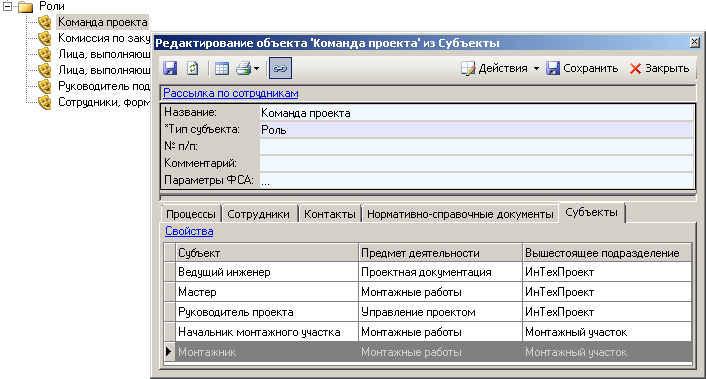Select the Монтажник cell
Image resolution: width=706 pixels, height=379 pixels.
coord(267,352)
